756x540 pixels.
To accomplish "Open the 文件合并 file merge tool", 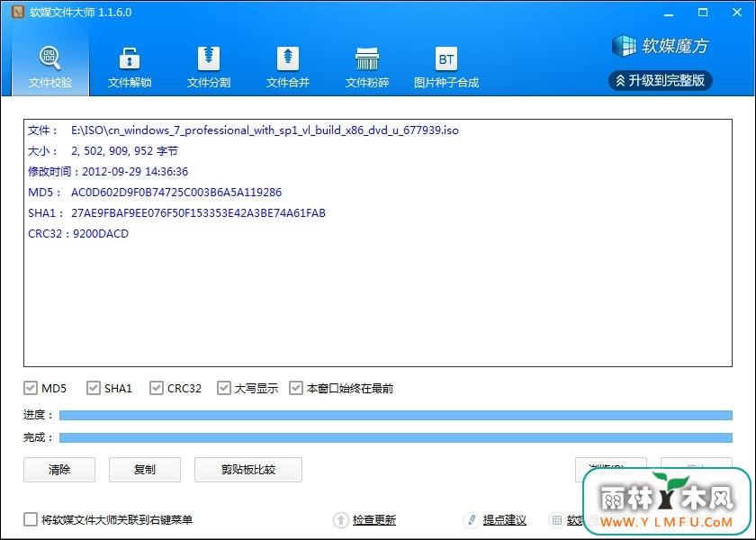I will coord(288,67).
